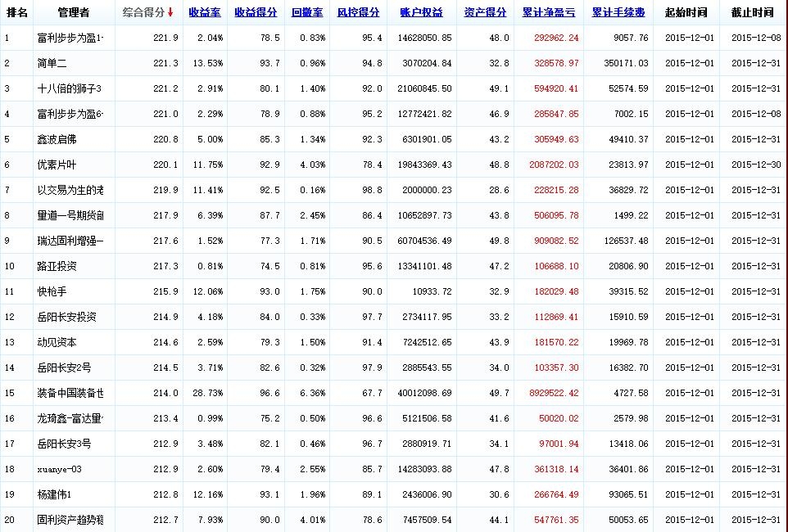The height and width of the screenshot is (532, 788).
Task: Click drawdown rate value 0.16%
Action: point(313,190)
